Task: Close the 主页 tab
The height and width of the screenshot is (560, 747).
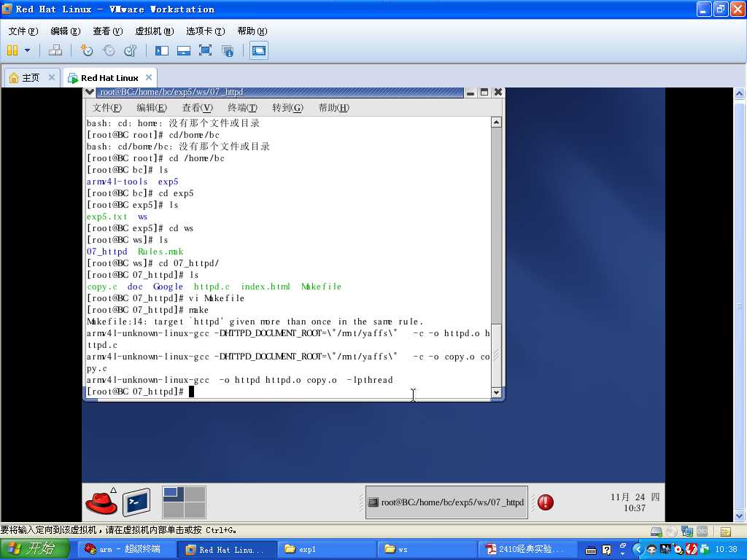Action: click(52, 77)
